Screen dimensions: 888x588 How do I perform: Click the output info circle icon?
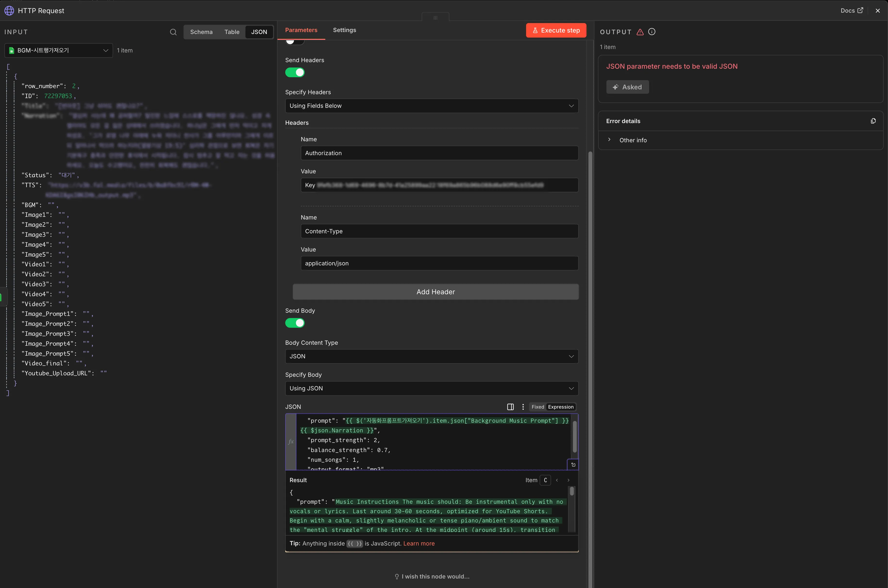pos(652,32)
